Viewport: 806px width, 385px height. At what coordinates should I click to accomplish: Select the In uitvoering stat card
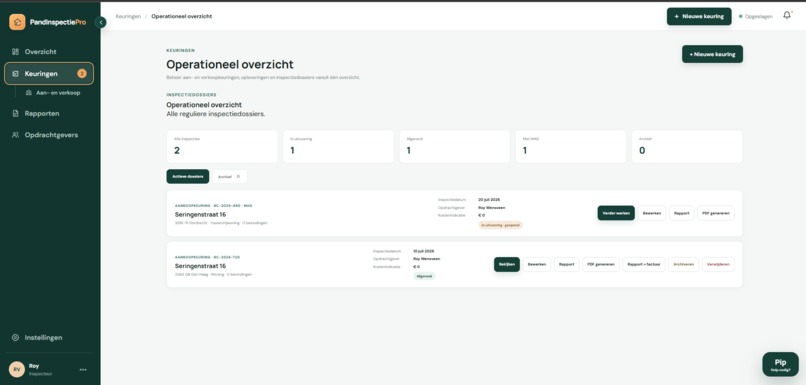pyautogui.click(x=338, y=146)
